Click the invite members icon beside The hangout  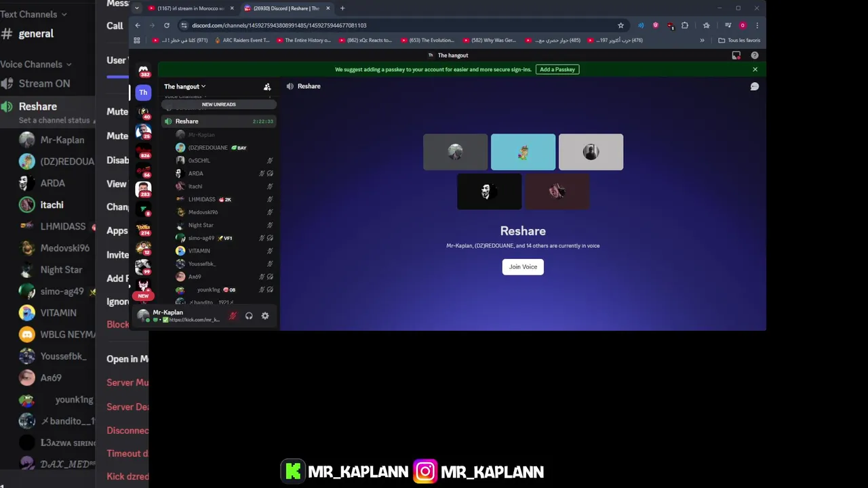point(267,87)
